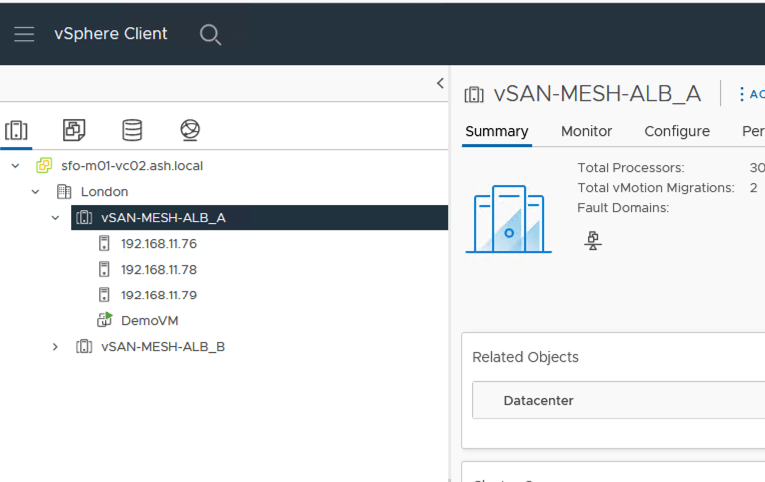Click host icon for 192.168.11.78
This screenshot has height=482, width=765.
click(104, 269)
